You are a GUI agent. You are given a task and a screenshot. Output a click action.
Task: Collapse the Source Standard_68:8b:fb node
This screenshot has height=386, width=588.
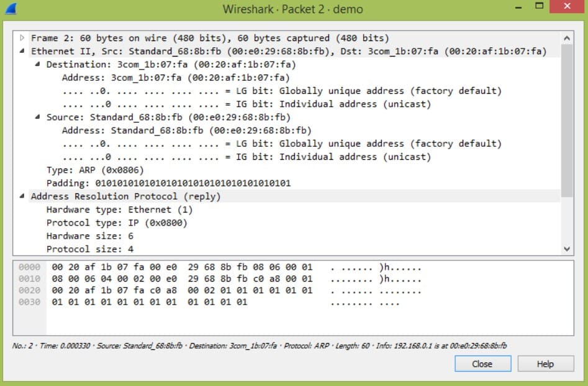pos(37,117)
